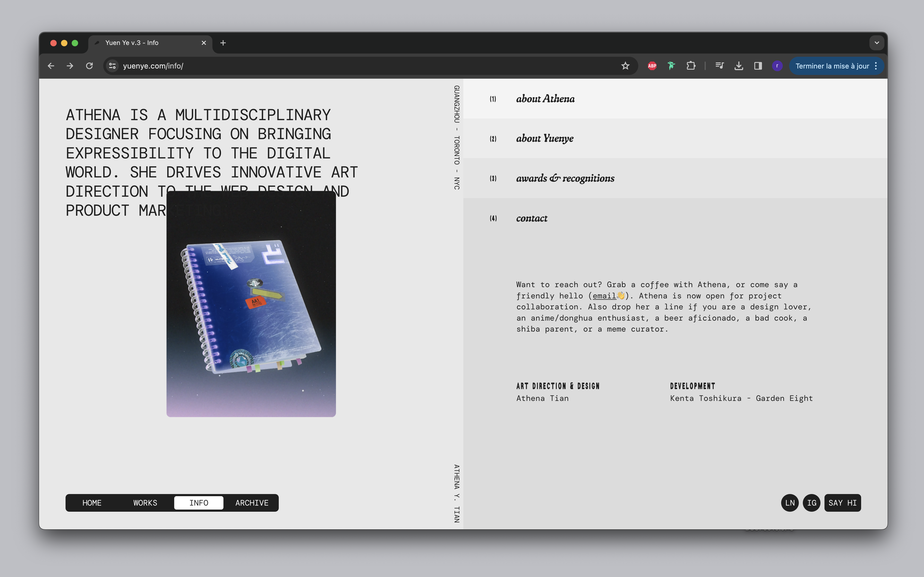This screenshot has width=924, height=577.
Task: Reload the current page
Action: [89, 66]
